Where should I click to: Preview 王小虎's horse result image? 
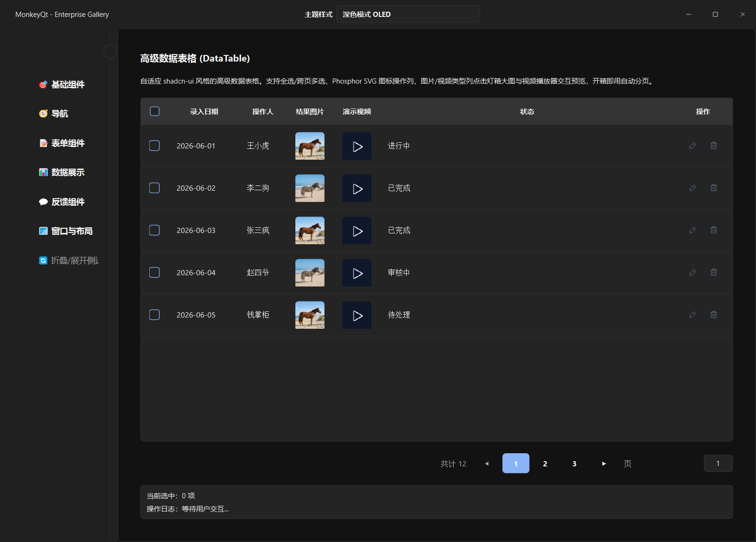tap(310, 146)
